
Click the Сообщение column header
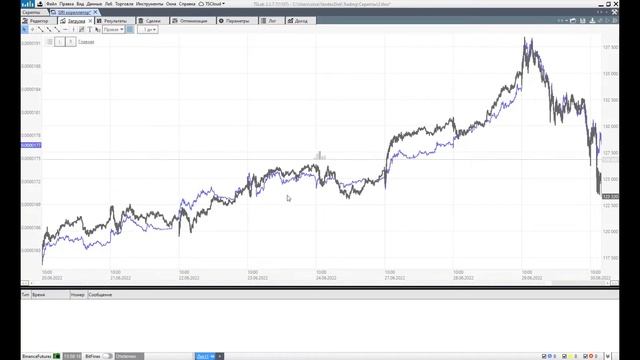[100, 294]
